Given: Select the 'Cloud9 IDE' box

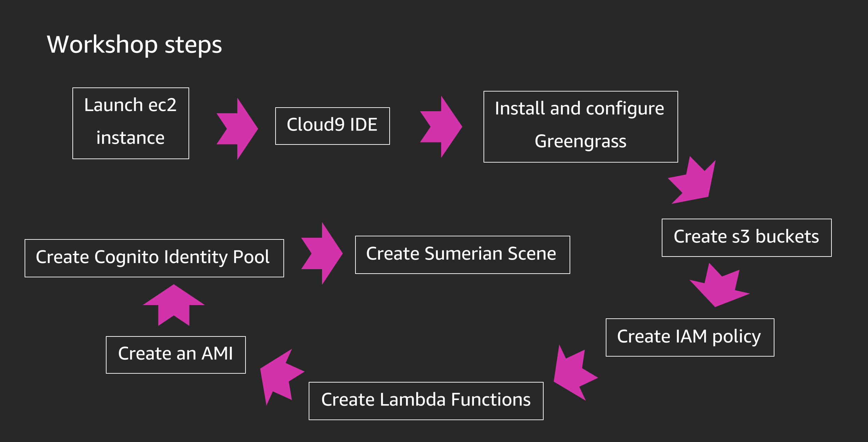Looking at the screenshot, I should [x=333, y=126].
